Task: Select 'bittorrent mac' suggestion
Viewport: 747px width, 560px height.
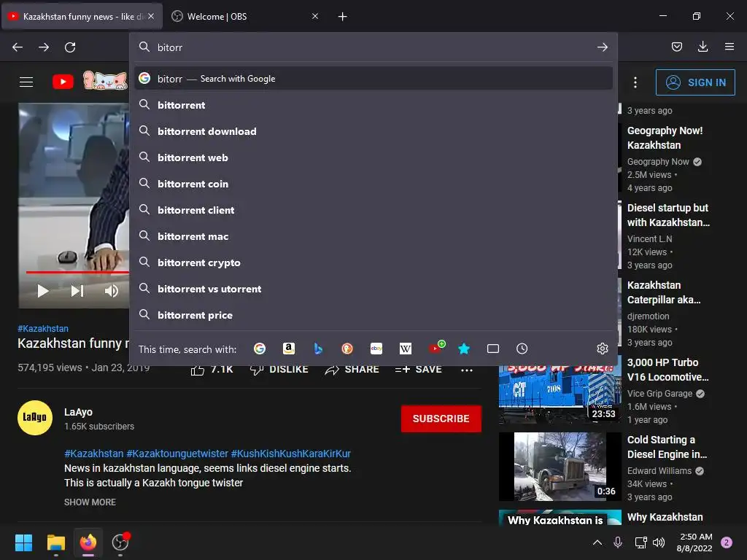Action: point(373,236)
